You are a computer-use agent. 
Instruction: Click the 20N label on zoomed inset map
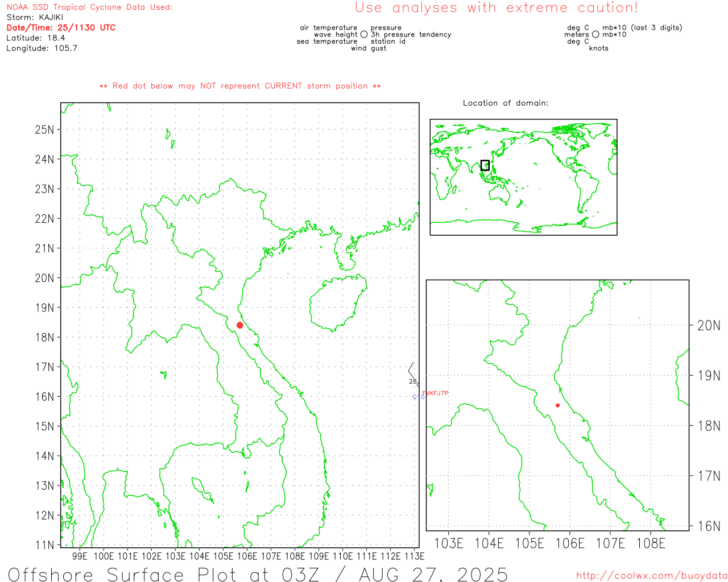coord(709,326)
